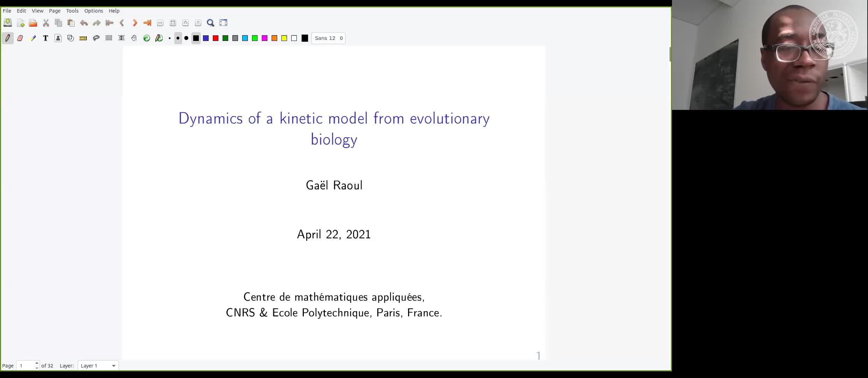Screen dimensions: 868x378
Task: Select the Text tool
Action: 45,38
